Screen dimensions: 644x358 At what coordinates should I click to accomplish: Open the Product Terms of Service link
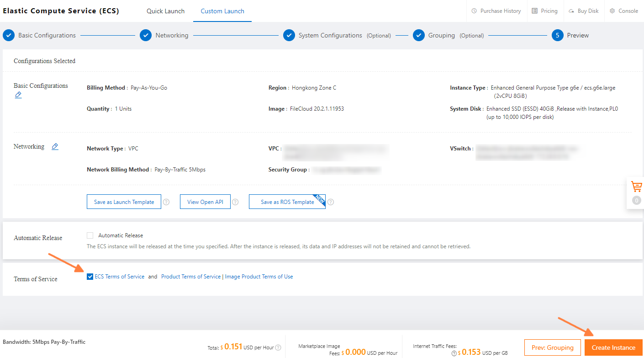click(x=191, y=277)
